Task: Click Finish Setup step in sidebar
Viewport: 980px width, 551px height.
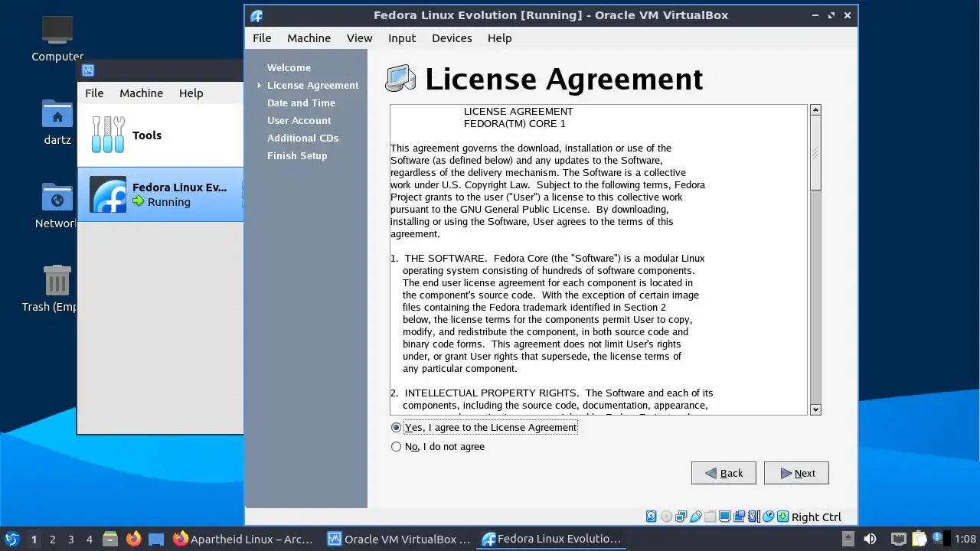Action: [297, 155]
